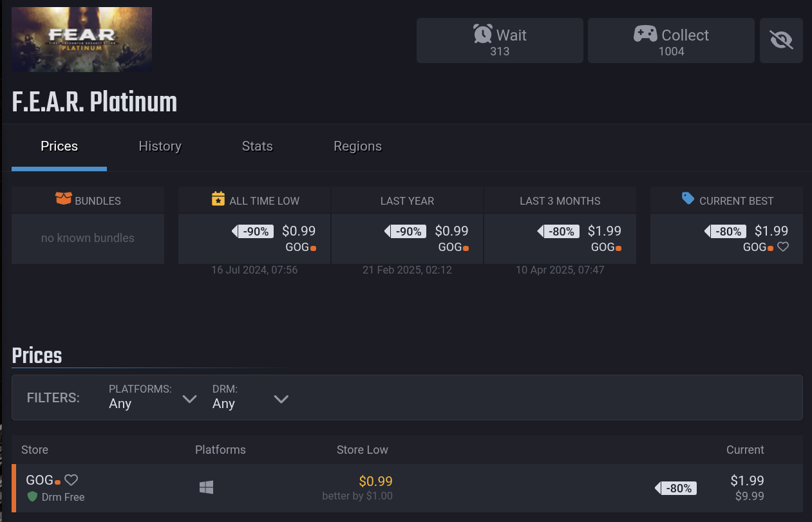Click the gamepad icon on Collect button
Image resolution: width=812 pixels, height=522 pixels.
[x=645, y=34]
